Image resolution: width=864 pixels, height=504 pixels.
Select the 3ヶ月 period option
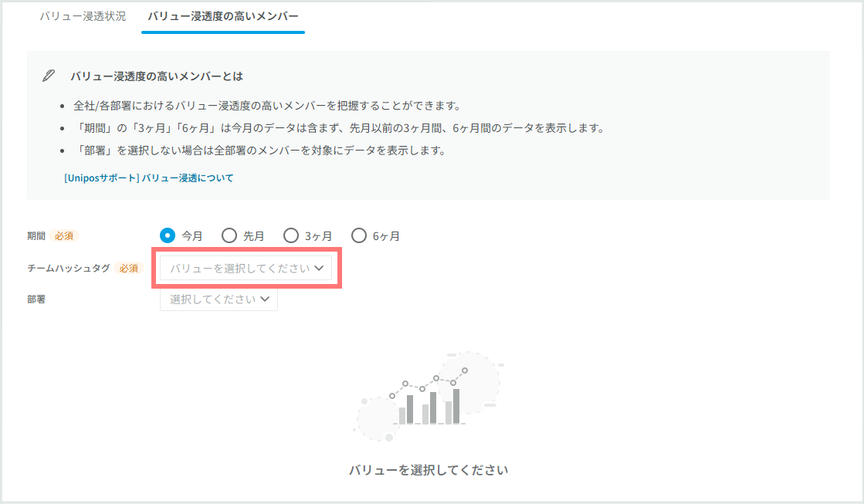tap(291, 235)
